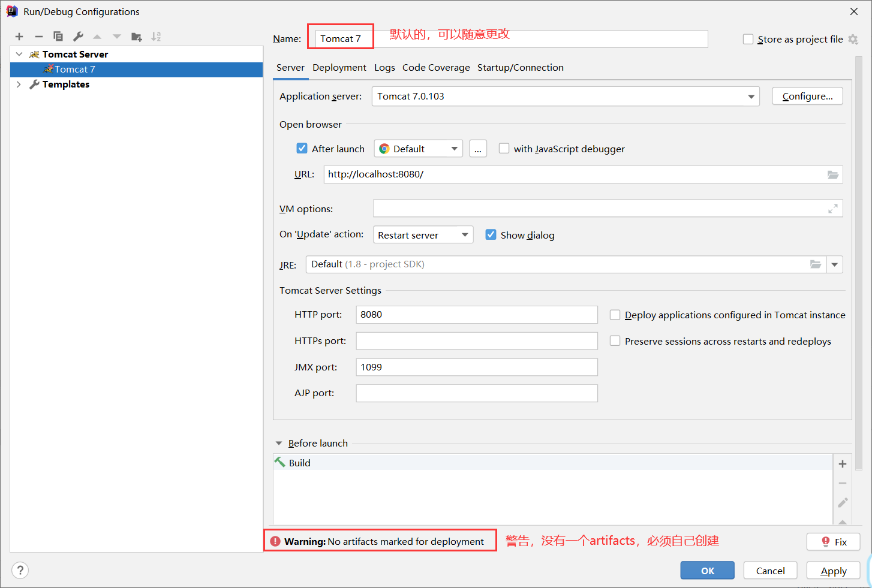Click the Chrome icon in browser selector
Image resolution: width=872 pixels, height=588 pixels.
pyautogui.click(x=384, y=149)
